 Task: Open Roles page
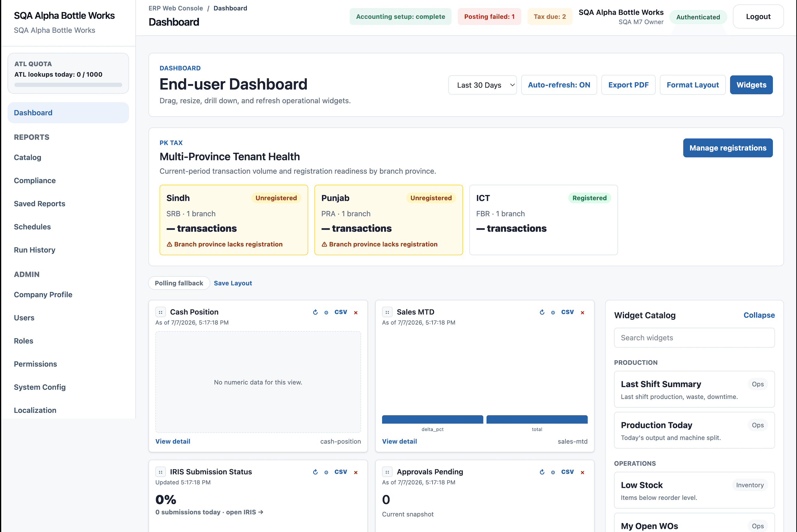coord(23,341)
